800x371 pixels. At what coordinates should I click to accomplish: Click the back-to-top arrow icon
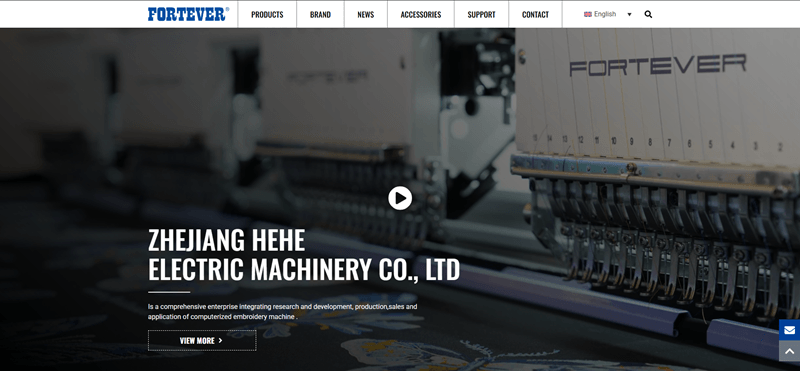789,351
